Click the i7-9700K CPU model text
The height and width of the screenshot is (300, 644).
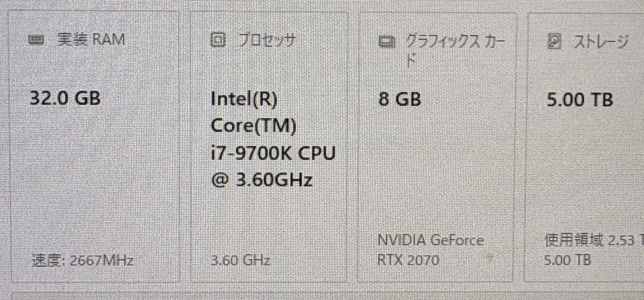pyautogui.click(x=273, y=153)
